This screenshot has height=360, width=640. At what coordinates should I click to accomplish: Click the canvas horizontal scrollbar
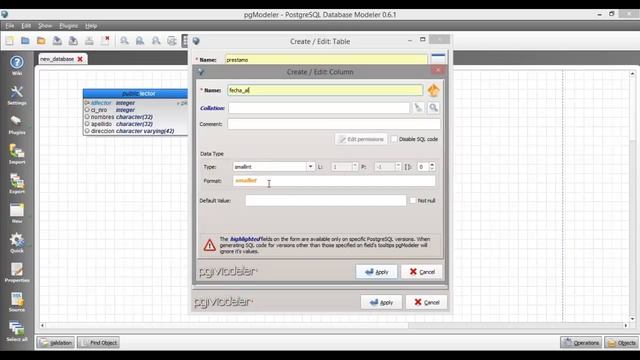click(x=334, y=325)
